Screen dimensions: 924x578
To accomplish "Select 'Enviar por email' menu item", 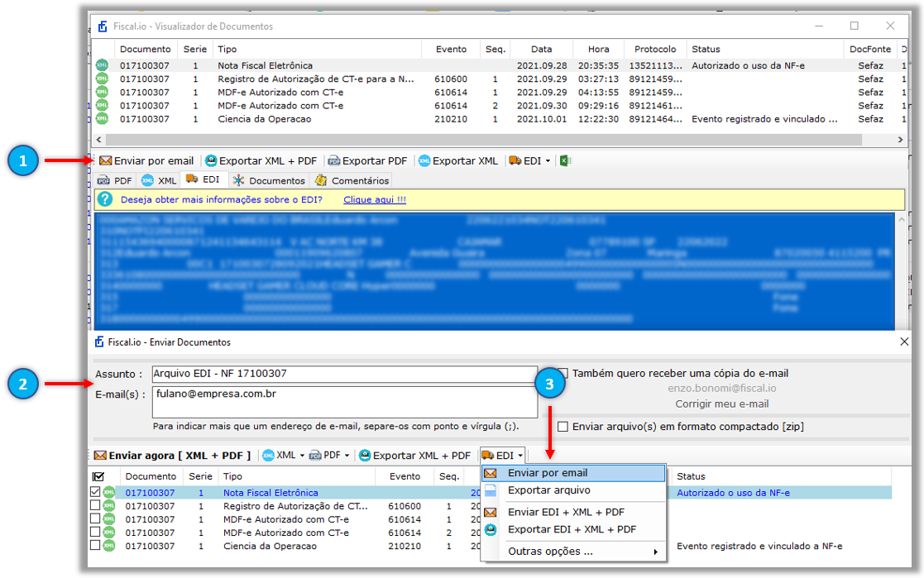I will pyautogui.click(x=573, y=473).
